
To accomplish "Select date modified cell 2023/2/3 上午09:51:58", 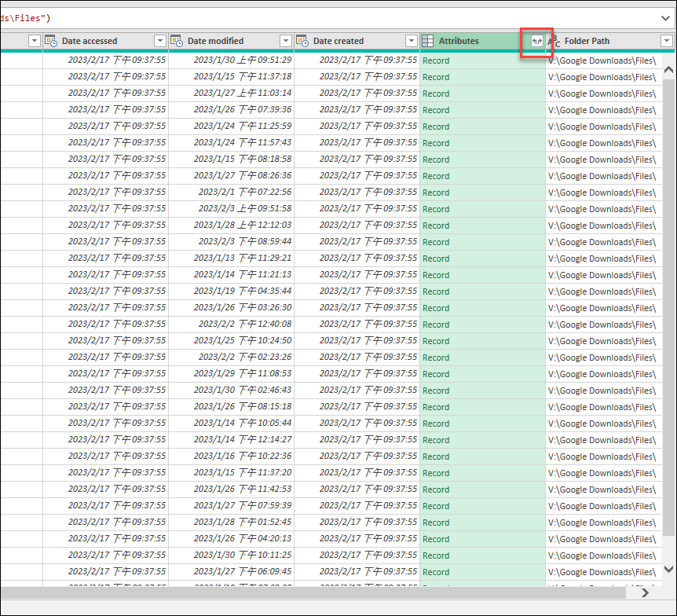I will point(232,209).
